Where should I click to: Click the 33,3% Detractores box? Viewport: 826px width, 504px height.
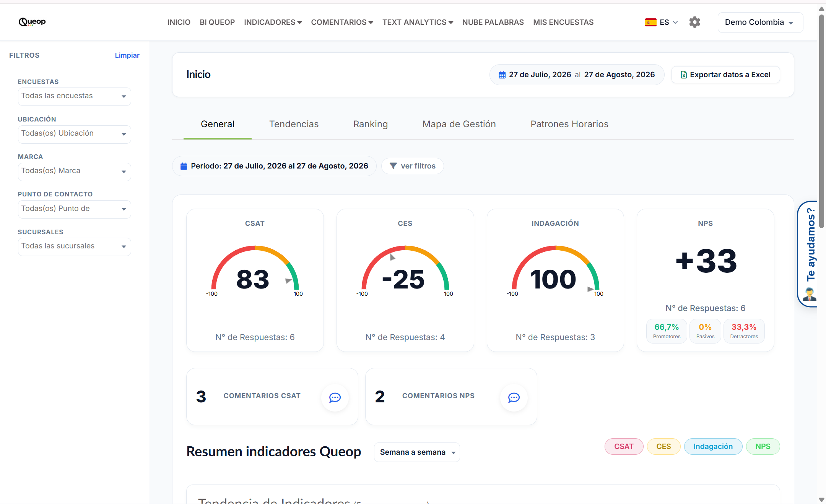point(744,331)
